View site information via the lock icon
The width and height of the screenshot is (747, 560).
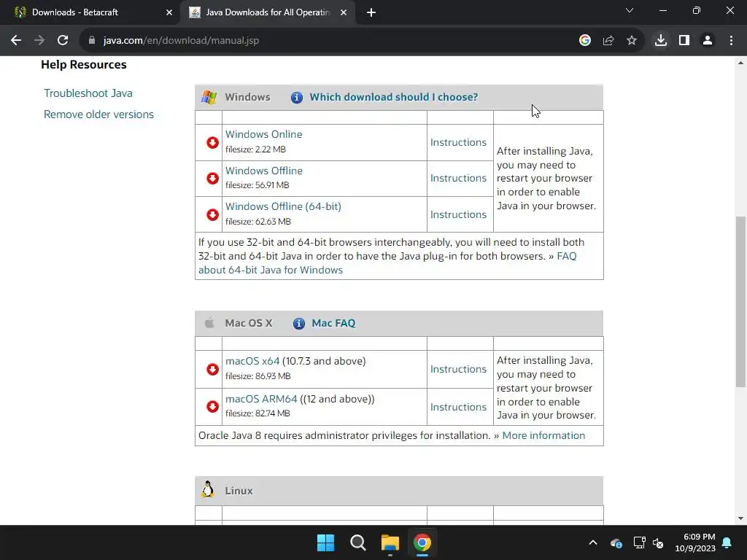(x=92, y=41)
